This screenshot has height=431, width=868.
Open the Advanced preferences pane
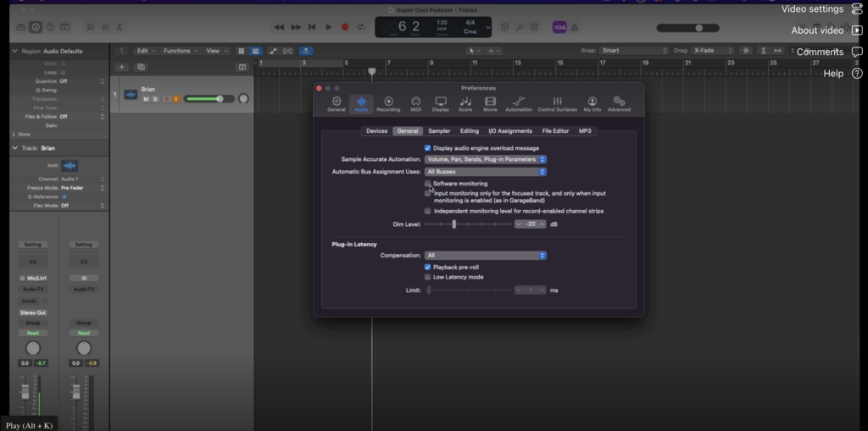pyautogui.click(x=619, y=104)
